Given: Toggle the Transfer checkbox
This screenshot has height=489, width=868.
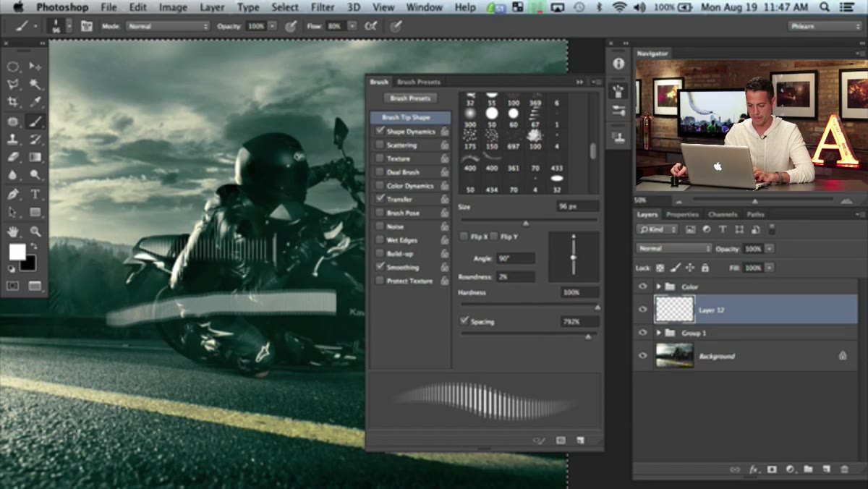Looking at the screenshot, I should click(380, 199).
